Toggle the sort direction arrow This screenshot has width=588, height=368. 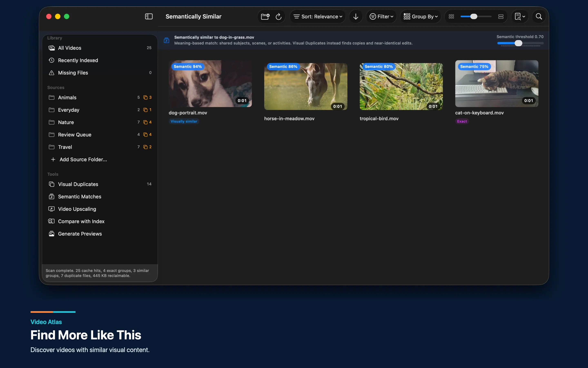[356, 17]
